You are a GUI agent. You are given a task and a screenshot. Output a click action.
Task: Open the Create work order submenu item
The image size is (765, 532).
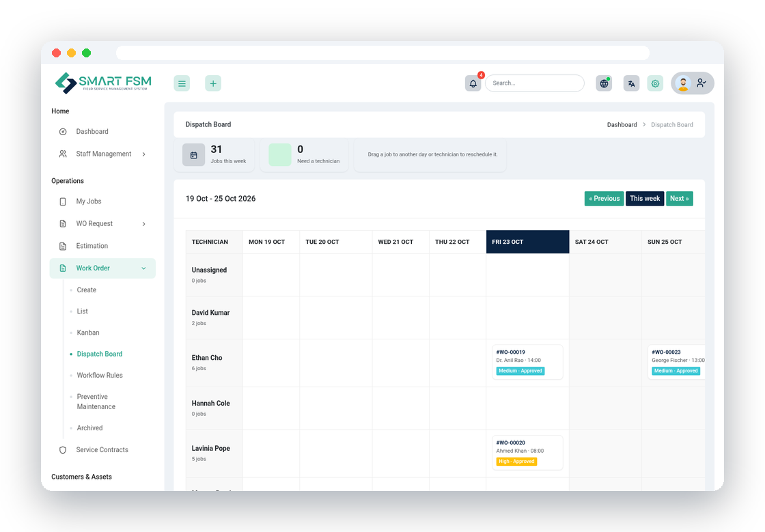86,290
